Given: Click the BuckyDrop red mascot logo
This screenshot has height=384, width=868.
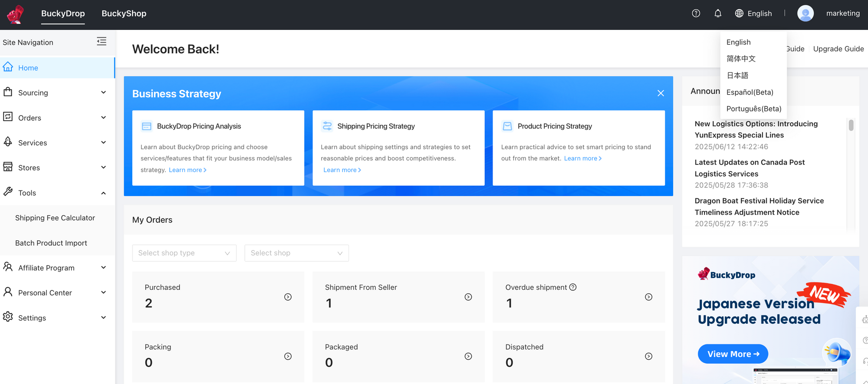Looking at the screenshot, I should tap(16, 14).
